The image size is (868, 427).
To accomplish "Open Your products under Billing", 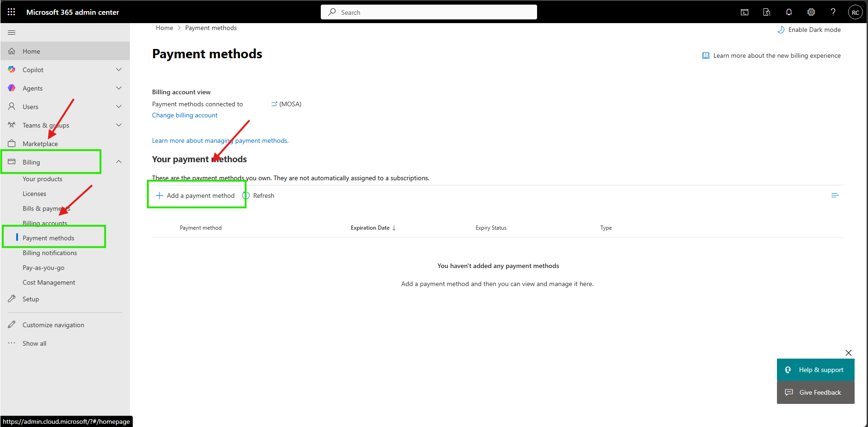I will point(43,179).
